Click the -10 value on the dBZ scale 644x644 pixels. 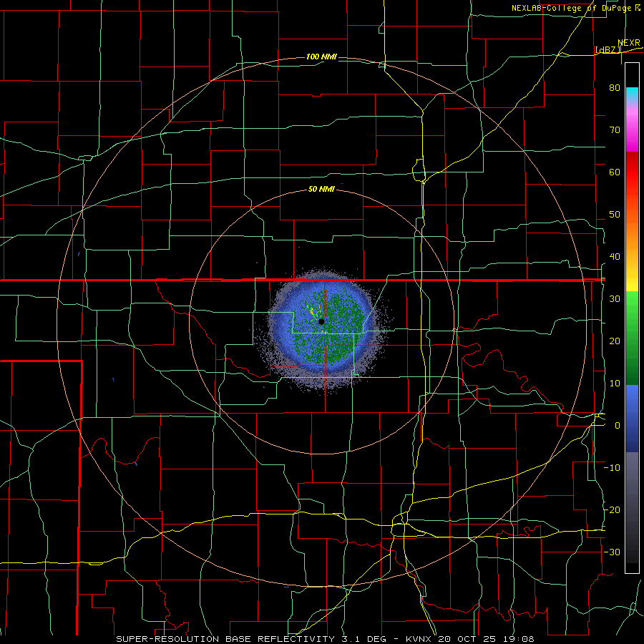coord(612,468)
